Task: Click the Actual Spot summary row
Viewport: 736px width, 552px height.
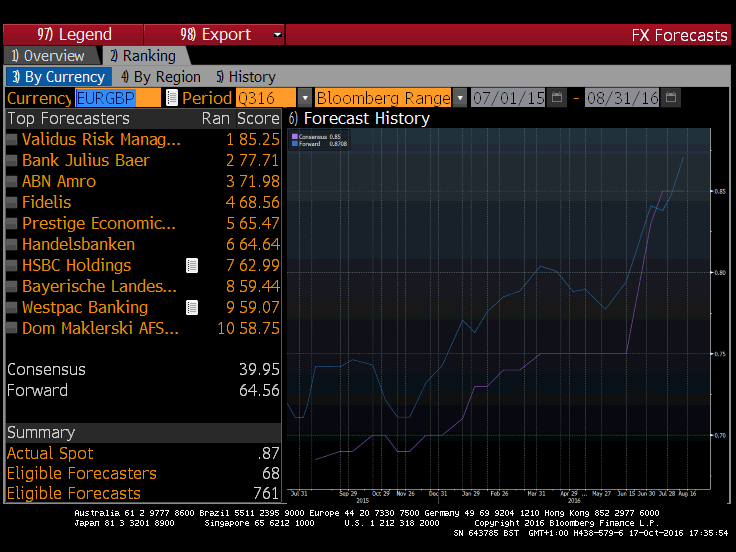Action: (143, 453)
